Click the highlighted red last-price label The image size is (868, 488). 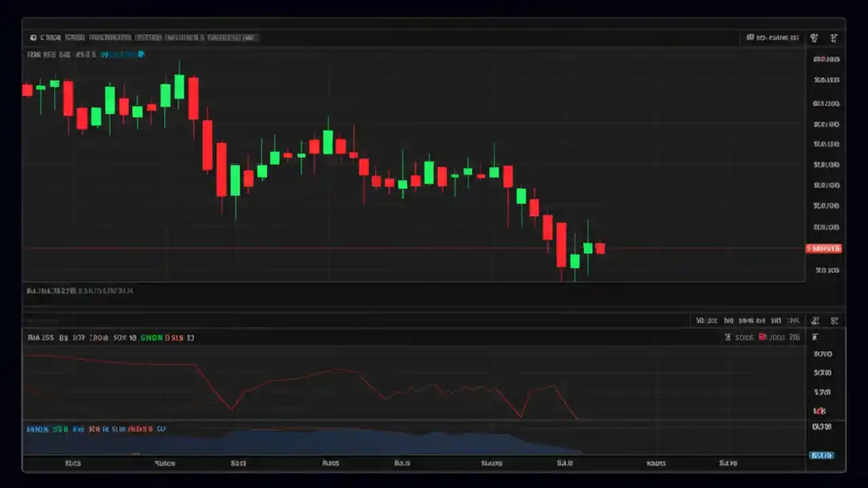[x=823, y=248]
